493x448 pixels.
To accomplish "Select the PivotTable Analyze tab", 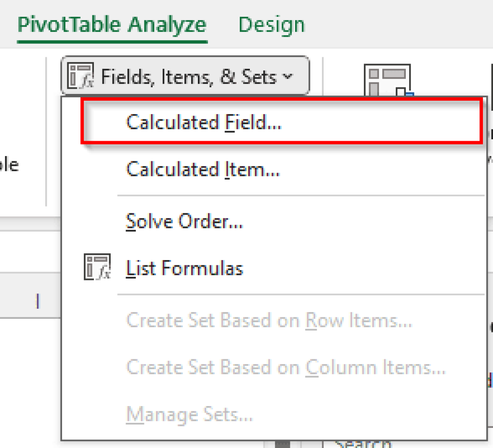I will click(112, 24).
